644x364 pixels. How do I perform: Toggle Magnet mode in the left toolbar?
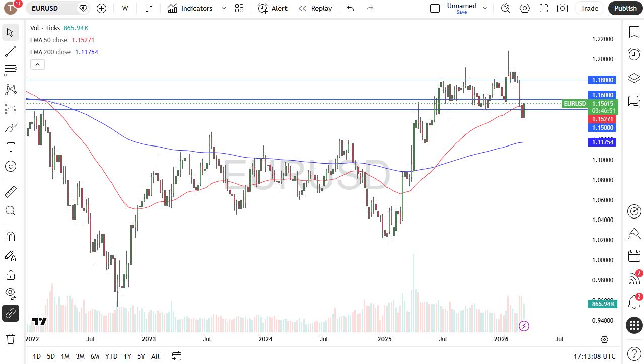pyautogui.click(x=10, y=236)
